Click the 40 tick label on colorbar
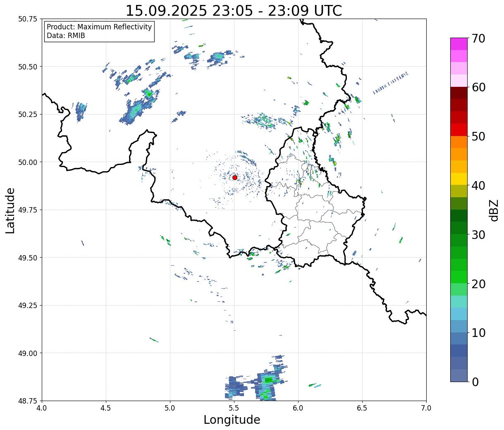 coord(478,185)
